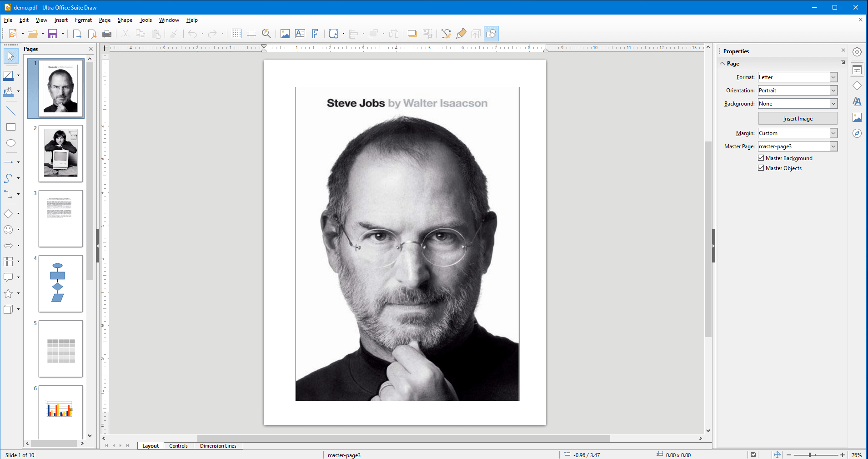Open the Insert menu

61,20
